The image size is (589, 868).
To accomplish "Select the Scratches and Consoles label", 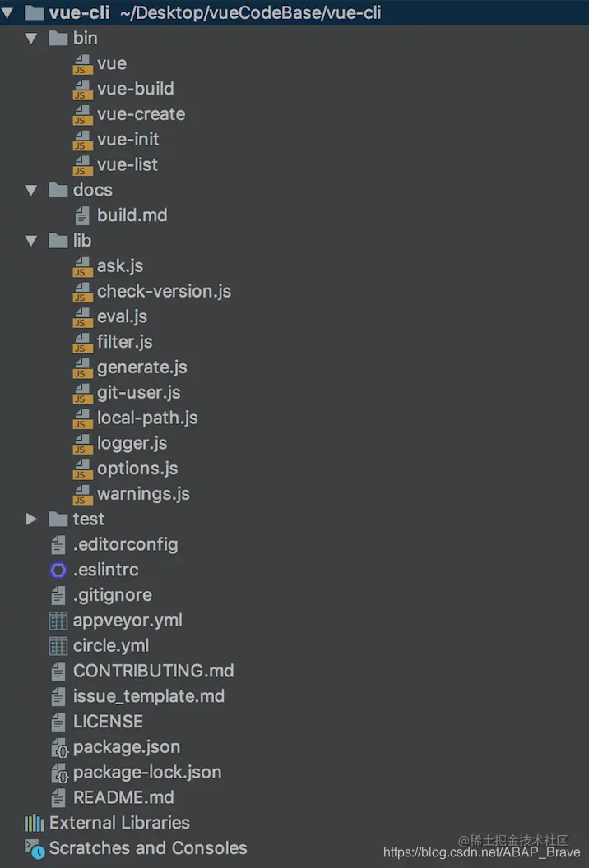I will coord(148,848).
